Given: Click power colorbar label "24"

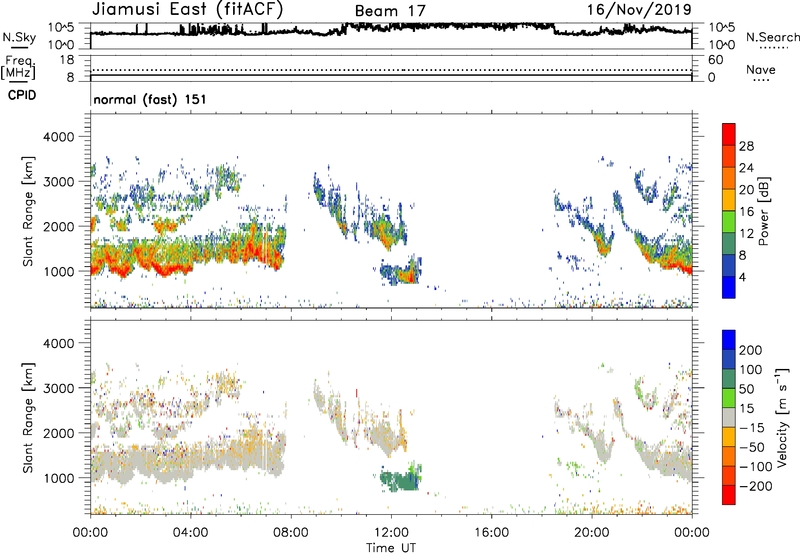Looking at the screenshot, I should (x=746, y=168).
